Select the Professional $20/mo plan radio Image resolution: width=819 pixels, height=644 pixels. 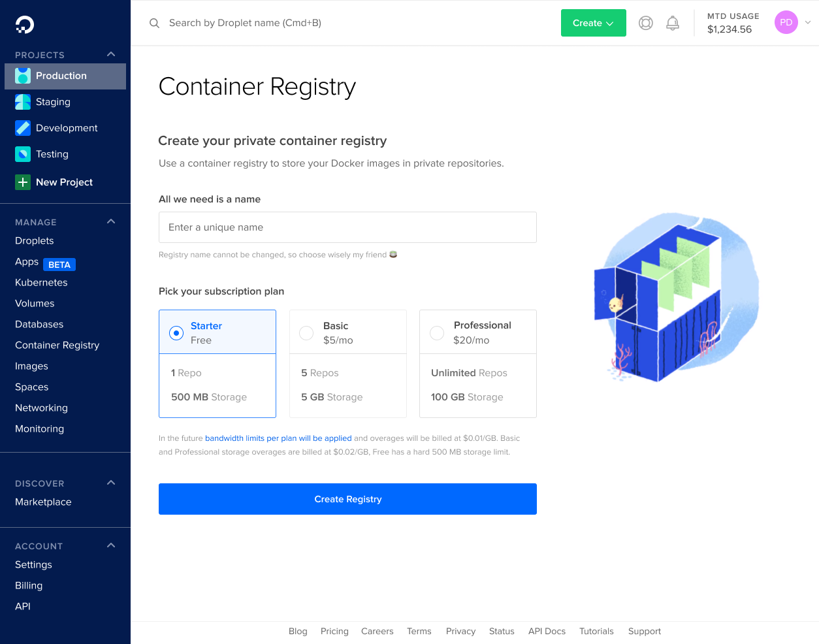pyautogui.click(x=437, y=333)
